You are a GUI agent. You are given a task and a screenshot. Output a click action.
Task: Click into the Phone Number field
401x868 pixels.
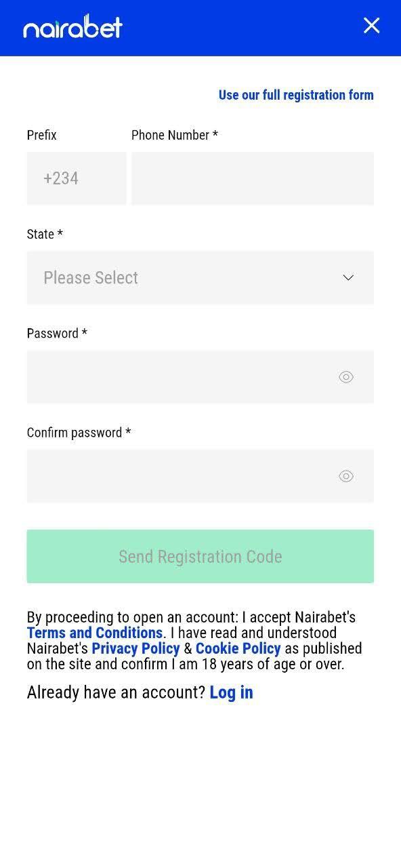[x=252, y=178]
